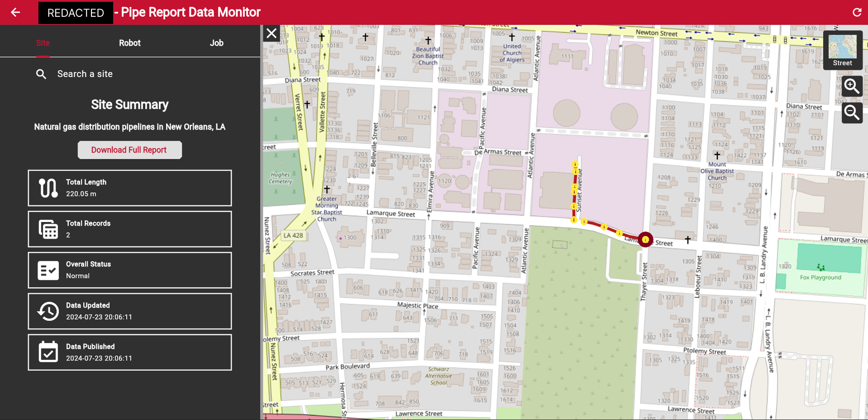
Task: Click the natural gas pipelines description
Action: (x=130, y=127)
